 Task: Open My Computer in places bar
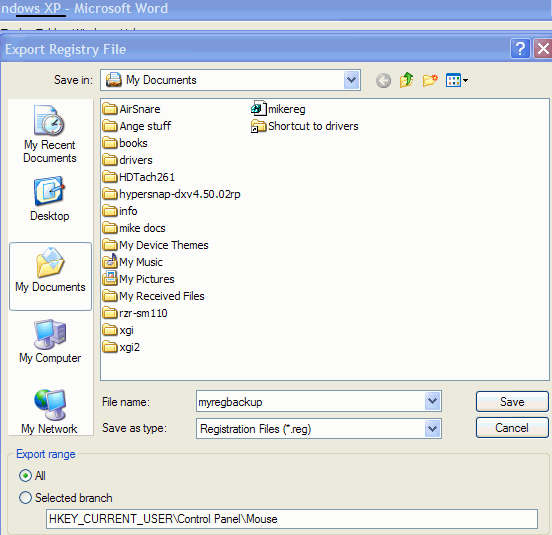coord(50,341)
